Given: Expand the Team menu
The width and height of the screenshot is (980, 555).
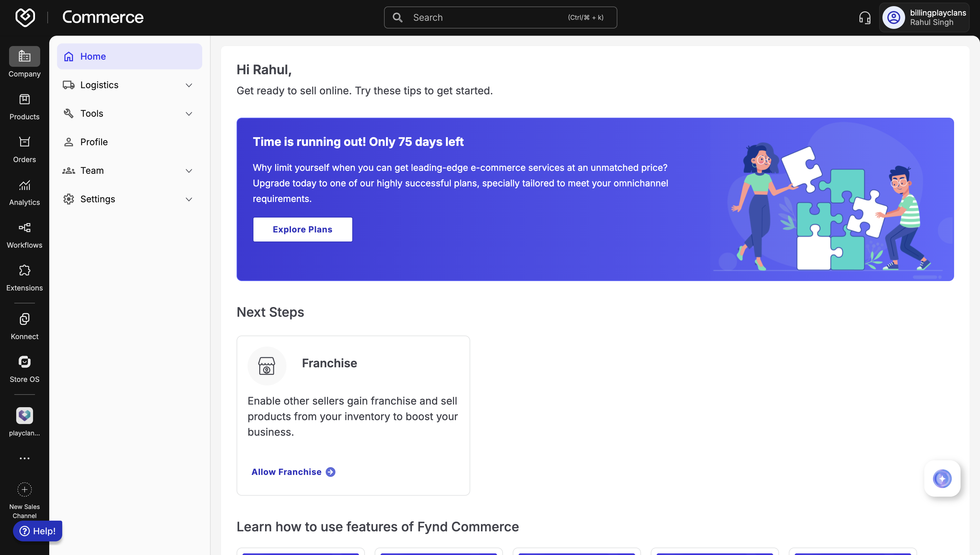Looking at the screenshot, I should pyautogui.click(x=189, y=171).
